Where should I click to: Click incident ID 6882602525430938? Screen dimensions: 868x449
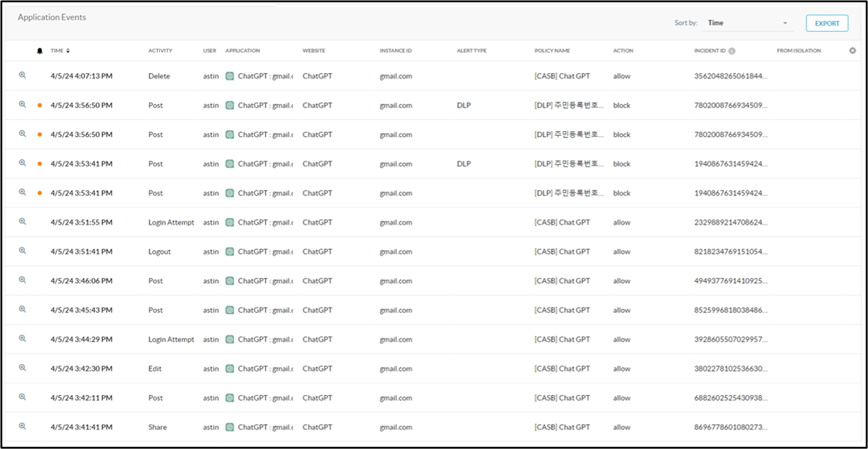pyautogui.click(x=731, y=398)
